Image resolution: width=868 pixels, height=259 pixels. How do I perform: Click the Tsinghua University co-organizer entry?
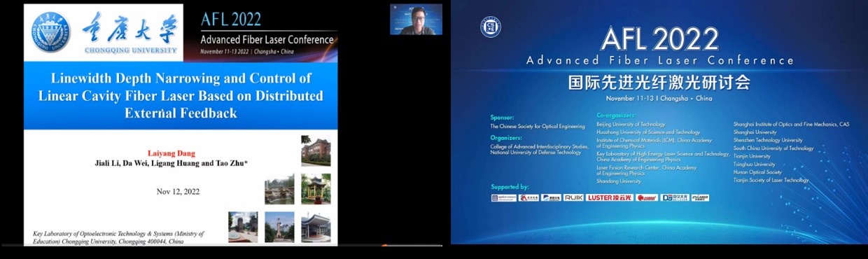[755, 164]
